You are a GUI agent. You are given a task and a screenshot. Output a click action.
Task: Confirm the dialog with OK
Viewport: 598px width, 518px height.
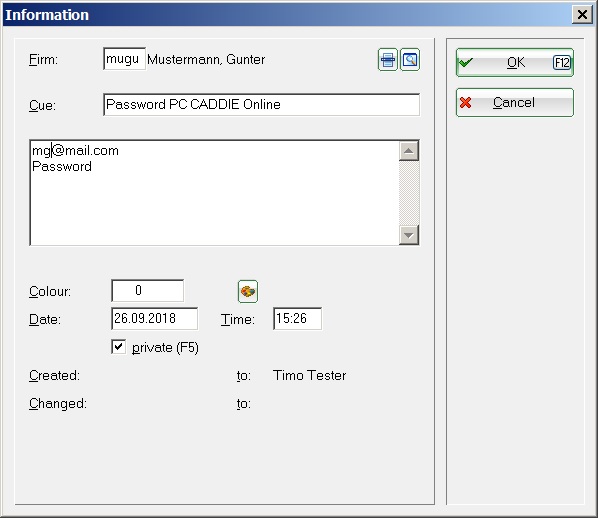[514, 63]
